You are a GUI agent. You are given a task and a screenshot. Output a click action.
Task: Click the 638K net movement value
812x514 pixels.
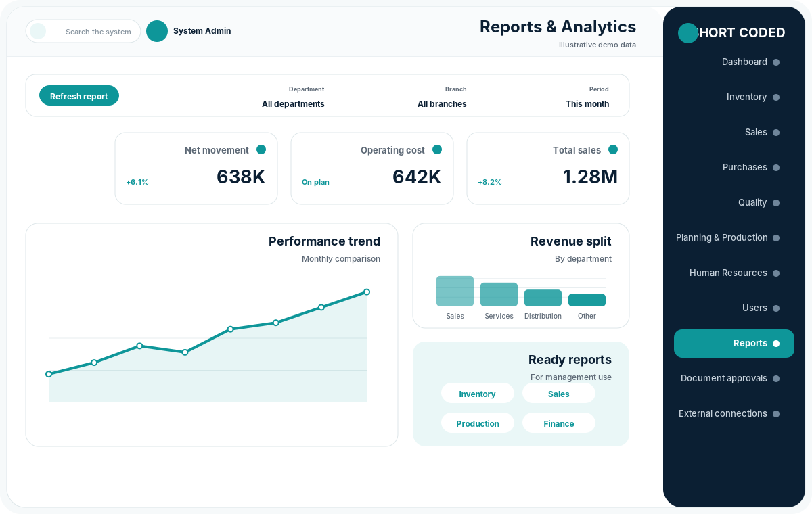click(241, 177)
